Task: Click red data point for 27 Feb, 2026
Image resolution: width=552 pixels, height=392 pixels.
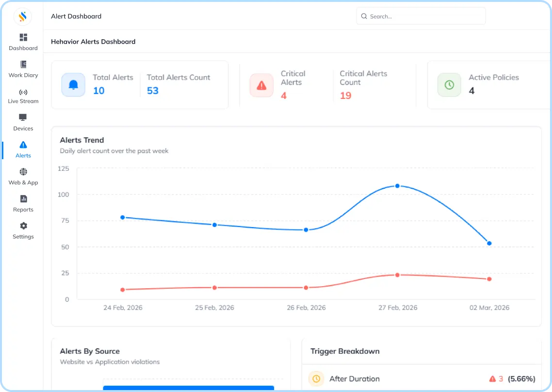Action: 397,275
